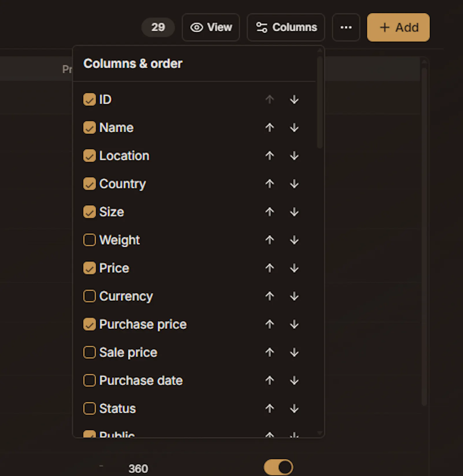This screenshot has height=476, width=463.
Task: Move Location column down
Action: click(294, 156)
